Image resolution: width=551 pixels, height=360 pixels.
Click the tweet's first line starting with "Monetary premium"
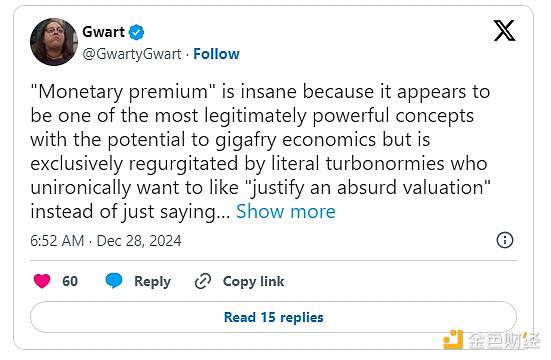[260, 92]
